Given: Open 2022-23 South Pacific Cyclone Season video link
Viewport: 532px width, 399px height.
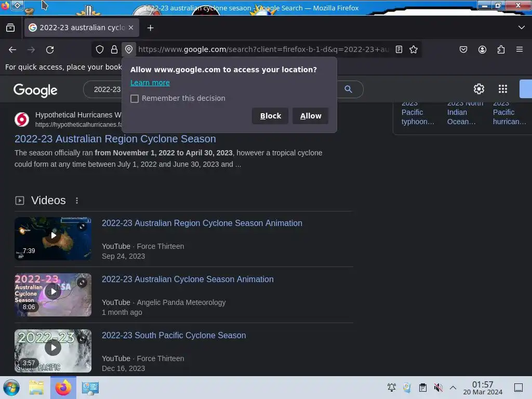Looking at the screenshot, I should [x=174, y=335].
